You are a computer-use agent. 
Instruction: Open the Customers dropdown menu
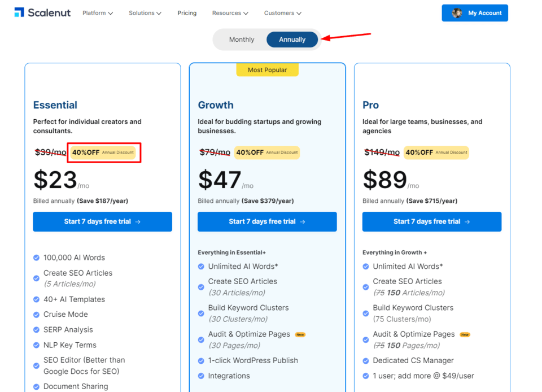(x=282, y=13)
